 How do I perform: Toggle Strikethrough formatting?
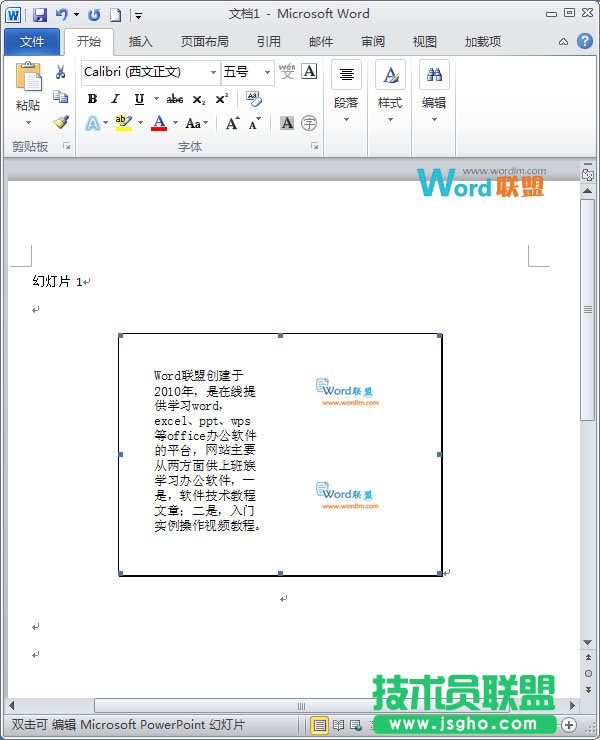pyautogui.click(x=175, y=99)
